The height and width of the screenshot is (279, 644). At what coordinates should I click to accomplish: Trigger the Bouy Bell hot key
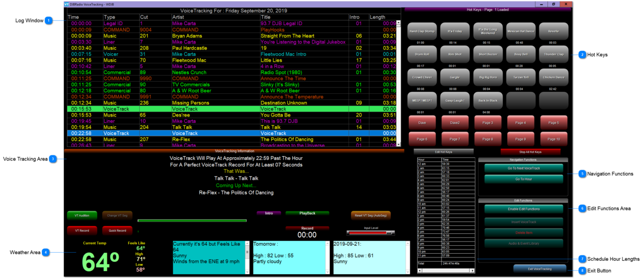coord(521,54)
